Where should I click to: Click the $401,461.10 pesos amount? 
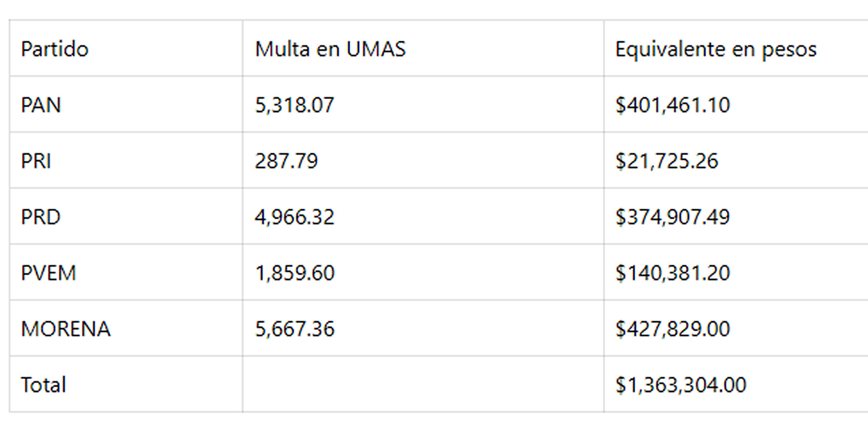tap(673, 105)
